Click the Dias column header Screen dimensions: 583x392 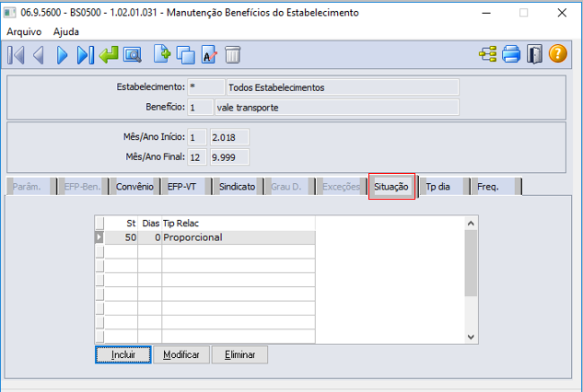coord(150,224)
